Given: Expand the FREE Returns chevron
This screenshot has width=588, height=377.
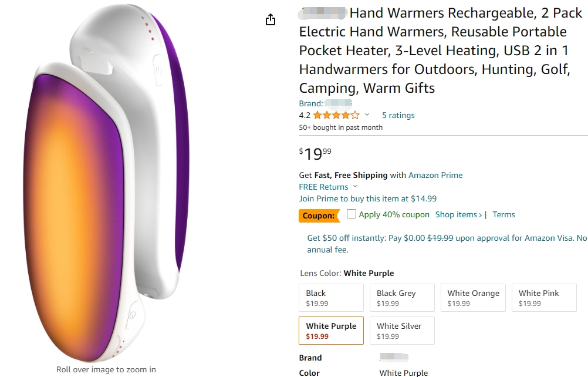Looking at the screenshot, I should point(356,187).
